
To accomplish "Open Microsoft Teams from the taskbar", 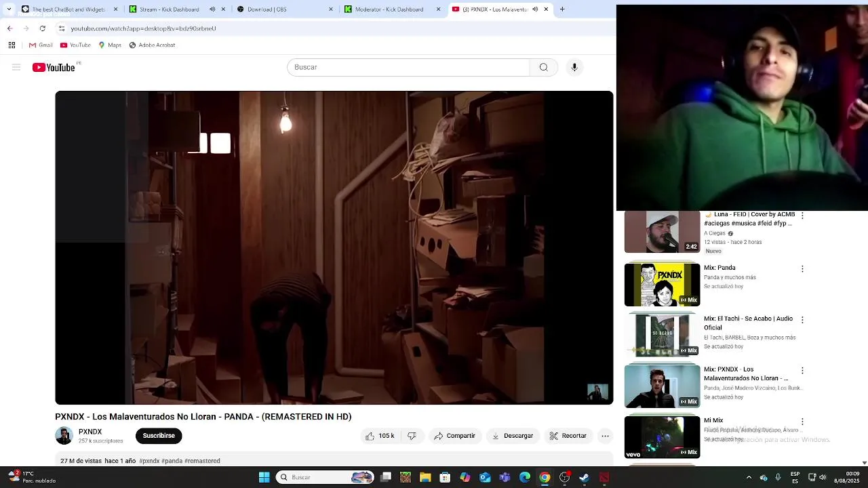I will pos(505,477).
